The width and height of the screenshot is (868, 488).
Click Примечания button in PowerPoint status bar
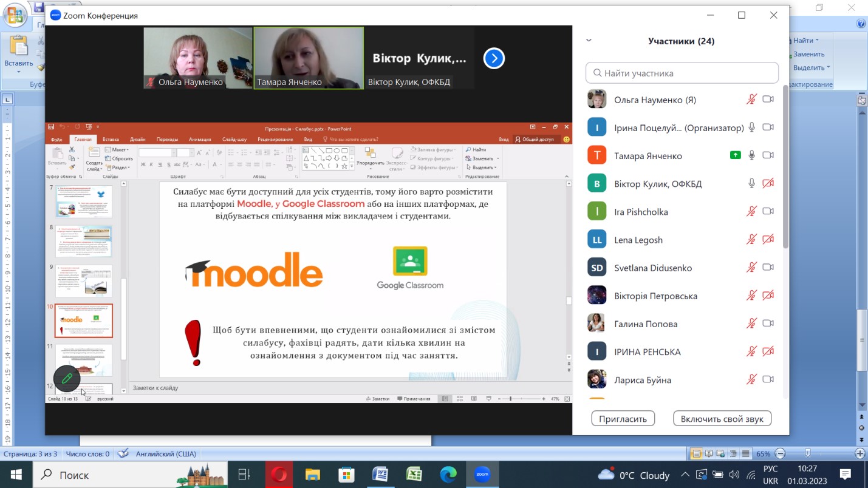coord(414,399)
